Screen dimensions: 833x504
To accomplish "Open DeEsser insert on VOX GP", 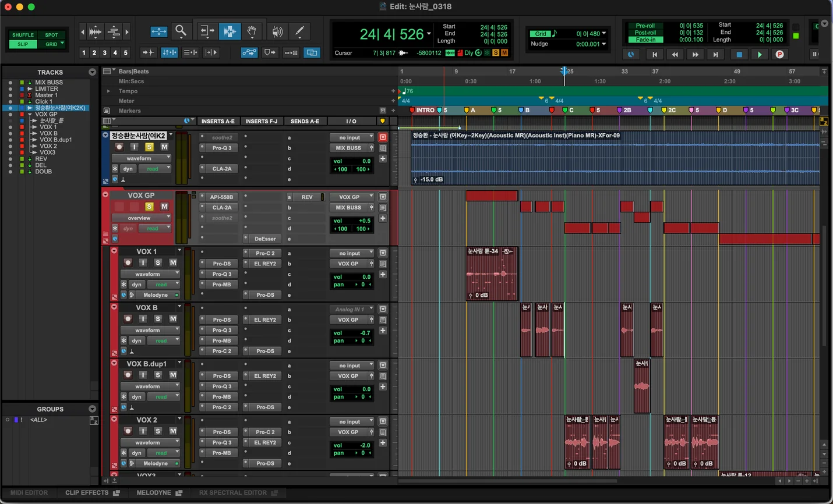I will (x=265, y=239).
